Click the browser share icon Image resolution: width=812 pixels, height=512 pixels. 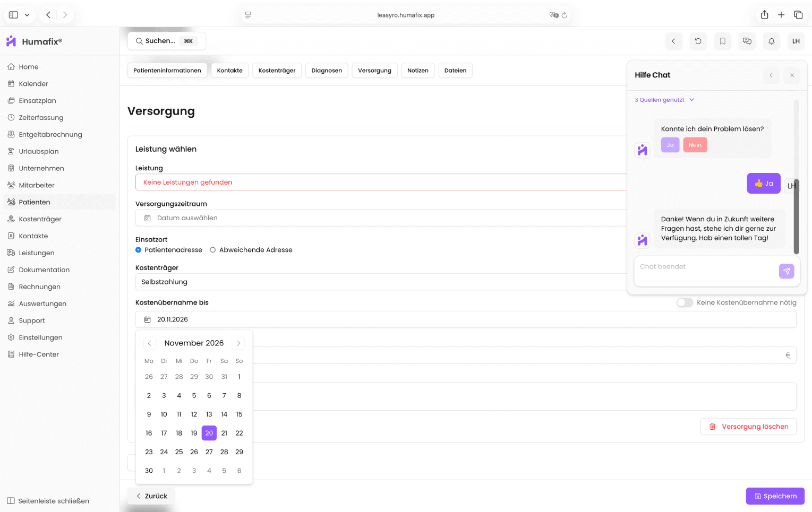click(x=764, y=15)
